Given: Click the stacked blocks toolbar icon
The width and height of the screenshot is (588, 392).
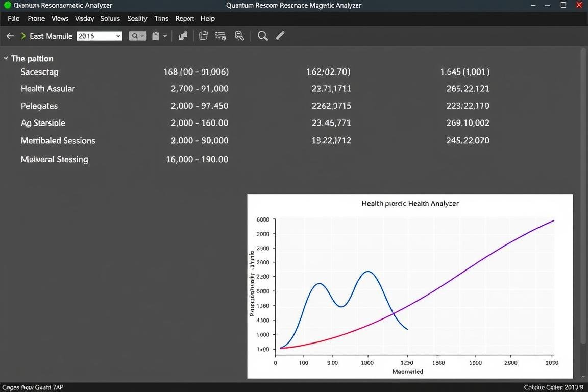Looking at the screenshot, I should (x=183, y=36).
